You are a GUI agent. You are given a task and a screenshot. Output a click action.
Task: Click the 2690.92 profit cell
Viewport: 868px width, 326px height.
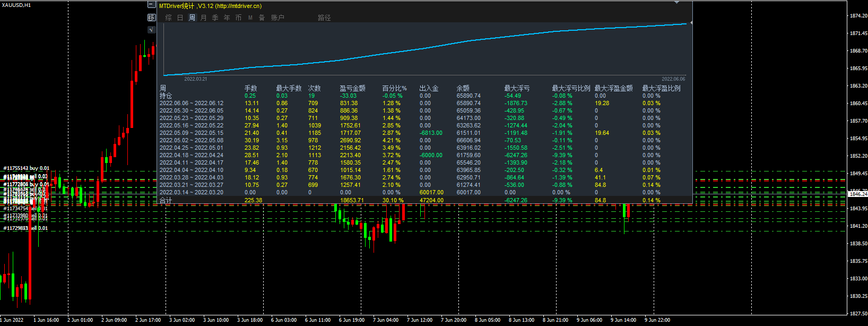350,140
